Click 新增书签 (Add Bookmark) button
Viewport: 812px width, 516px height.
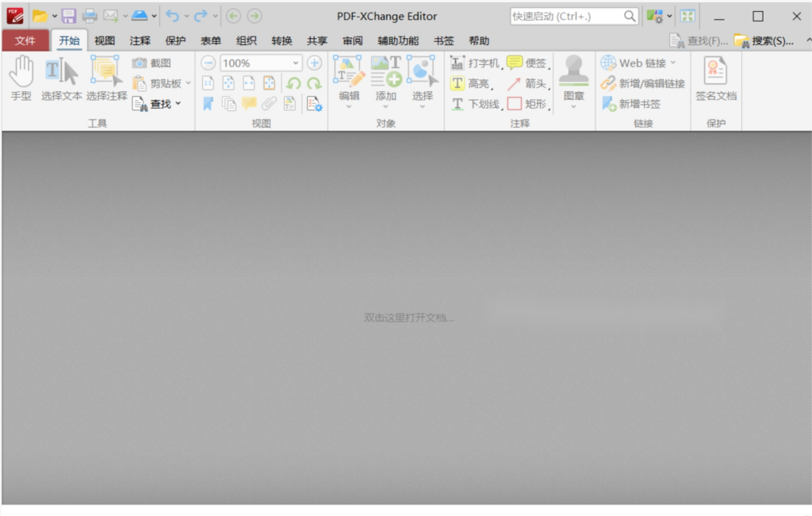pyautogui.click(x=631, y=104)
